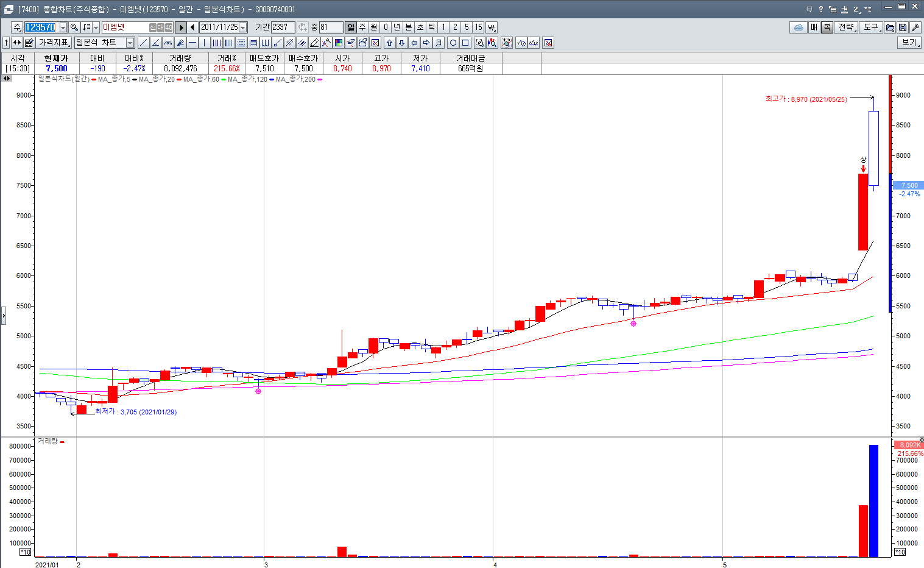Click the help question mark icon
This screenshot has width=924, height=568.
(x=820, y=9)
